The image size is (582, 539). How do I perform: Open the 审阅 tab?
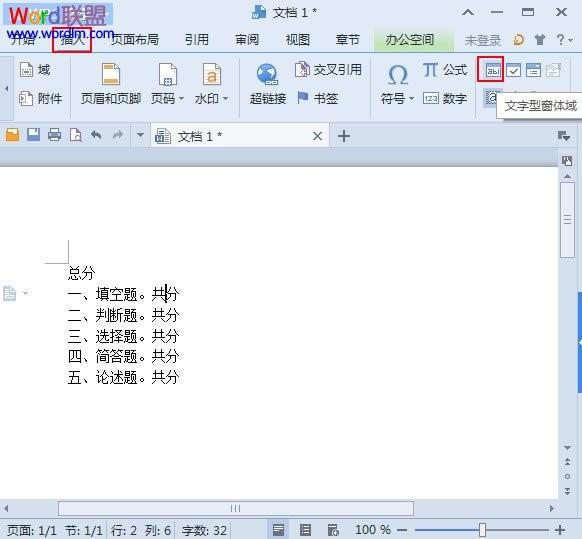point(247,39)
